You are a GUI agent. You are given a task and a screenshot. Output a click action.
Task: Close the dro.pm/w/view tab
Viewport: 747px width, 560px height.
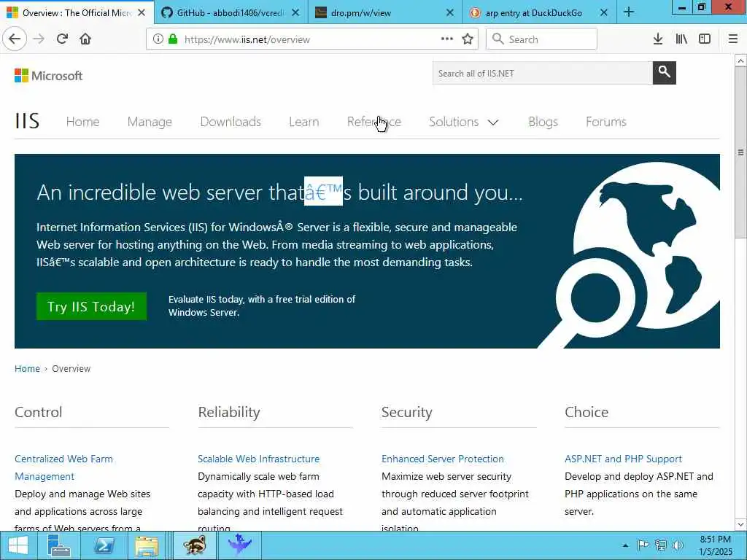[x=449, y=13]
